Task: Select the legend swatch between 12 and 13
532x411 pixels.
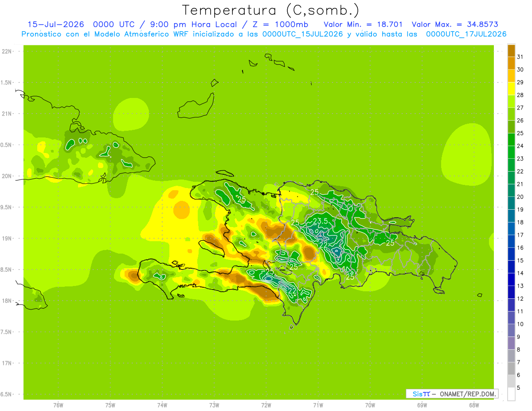Action: [x=511, y=292]
